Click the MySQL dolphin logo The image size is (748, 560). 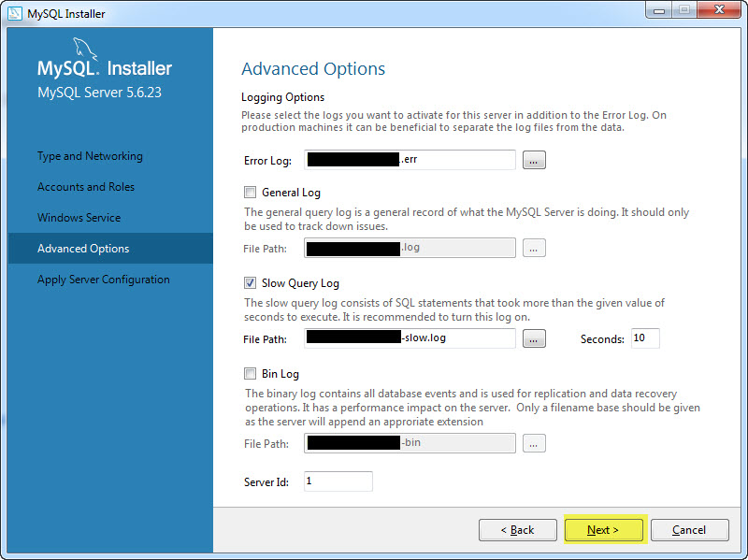(x=85, y=50)
